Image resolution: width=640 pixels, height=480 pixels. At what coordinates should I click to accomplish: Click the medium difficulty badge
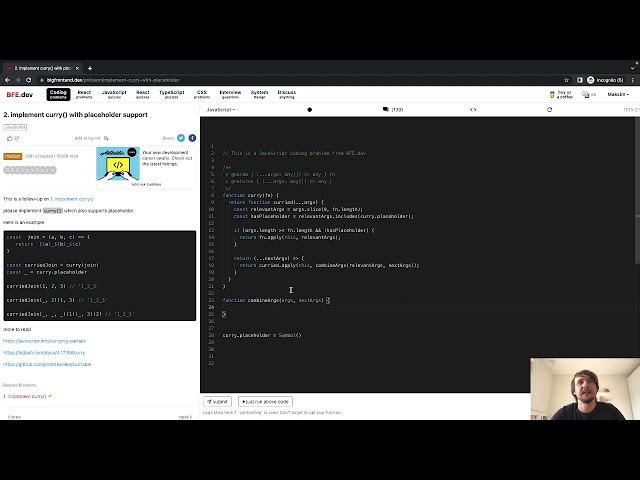[x=13, y=156]
